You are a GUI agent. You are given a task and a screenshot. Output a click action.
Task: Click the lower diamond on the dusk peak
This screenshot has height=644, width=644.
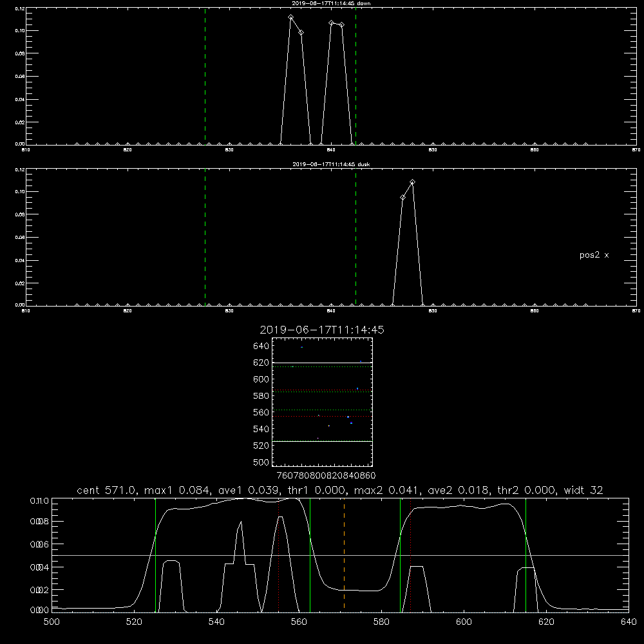403,198
